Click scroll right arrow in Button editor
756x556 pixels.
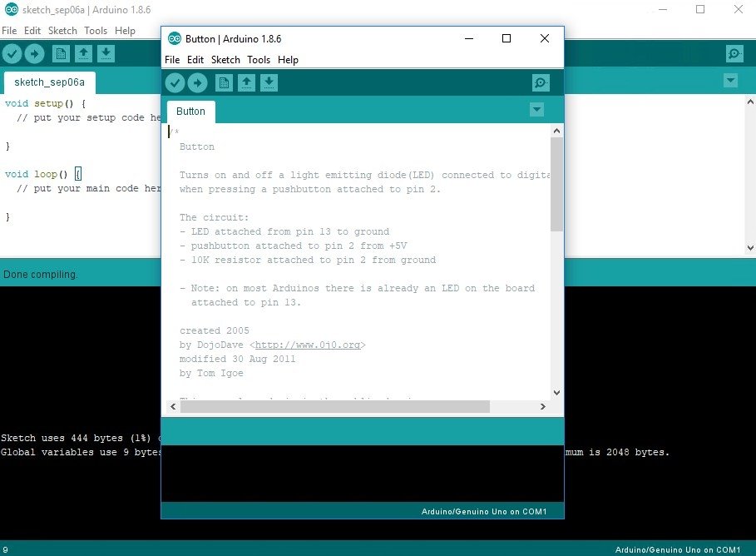pos(543,406)
